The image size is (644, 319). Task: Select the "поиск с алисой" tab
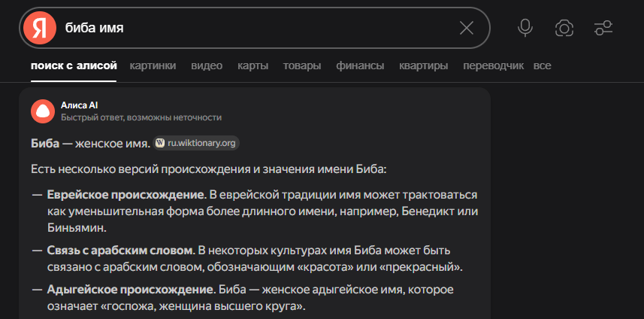[74, 65]
